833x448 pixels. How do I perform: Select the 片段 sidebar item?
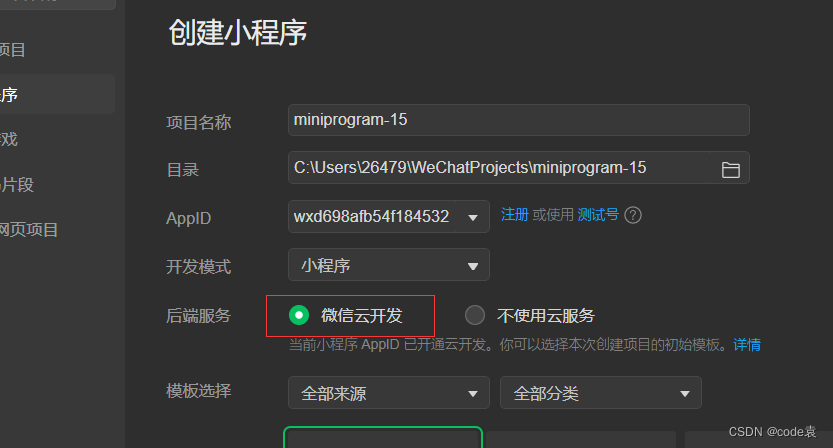coord(17,184)
